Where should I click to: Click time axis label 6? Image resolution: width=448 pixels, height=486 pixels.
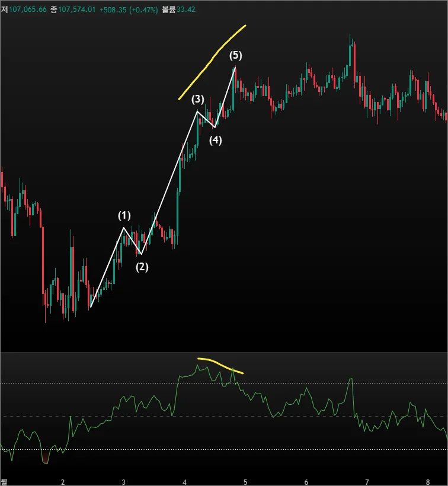pos(306,482)
